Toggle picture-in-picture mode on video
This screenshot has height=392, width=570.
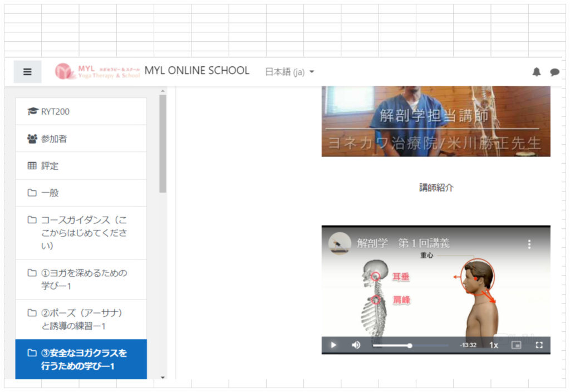tap(517, 345)
